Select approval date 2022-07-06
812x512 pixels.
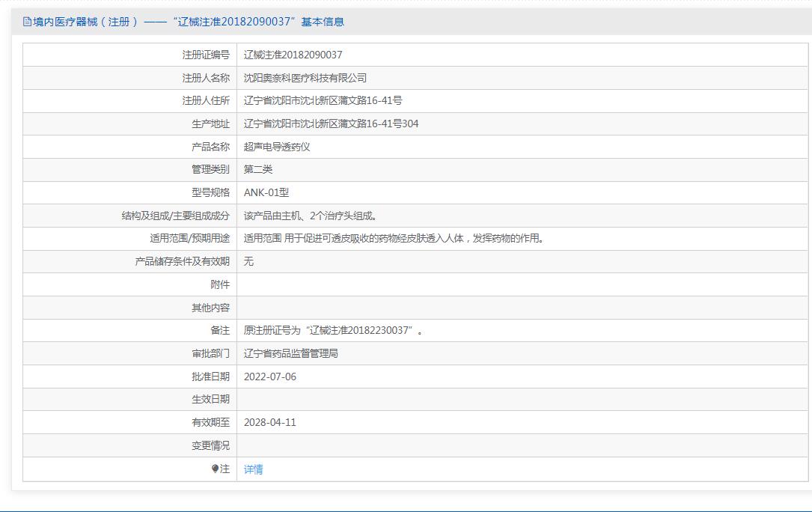(270, 377)
